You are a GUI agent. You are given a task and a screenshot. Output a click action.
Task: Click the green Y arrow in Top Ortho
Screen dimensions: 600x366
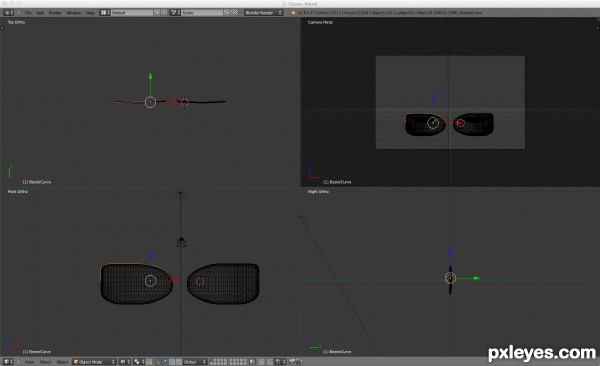click(150, 76)
